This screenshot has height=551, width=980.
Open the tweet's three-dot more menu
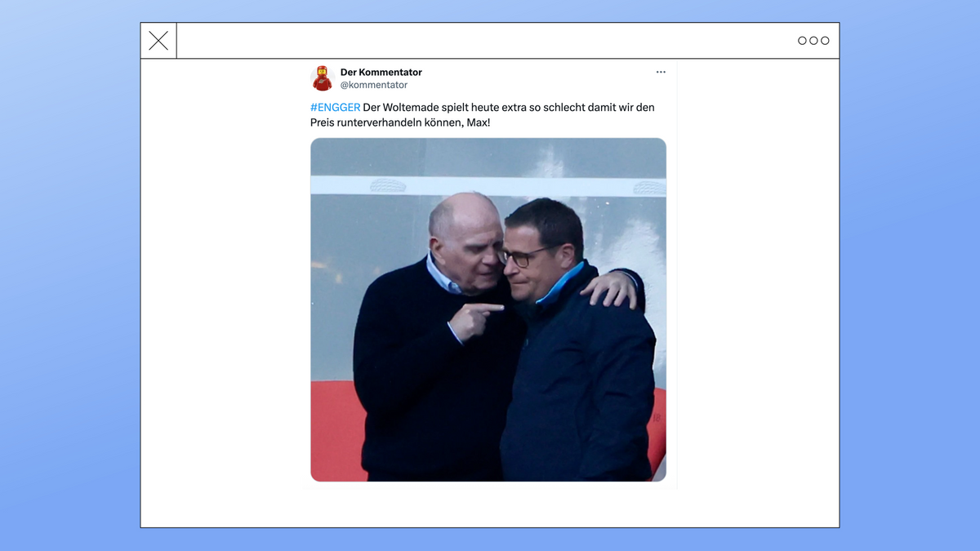pos(661,72)
